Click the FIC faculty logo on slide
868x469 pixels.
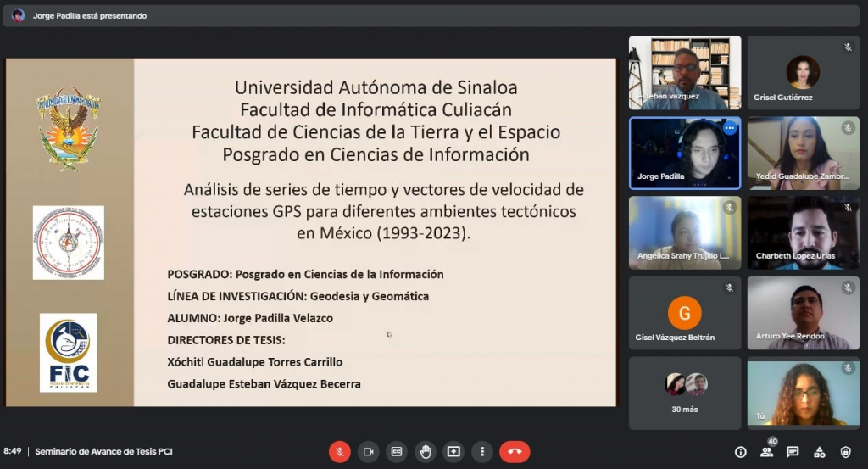pyautogui.click(x=69, y=353)
